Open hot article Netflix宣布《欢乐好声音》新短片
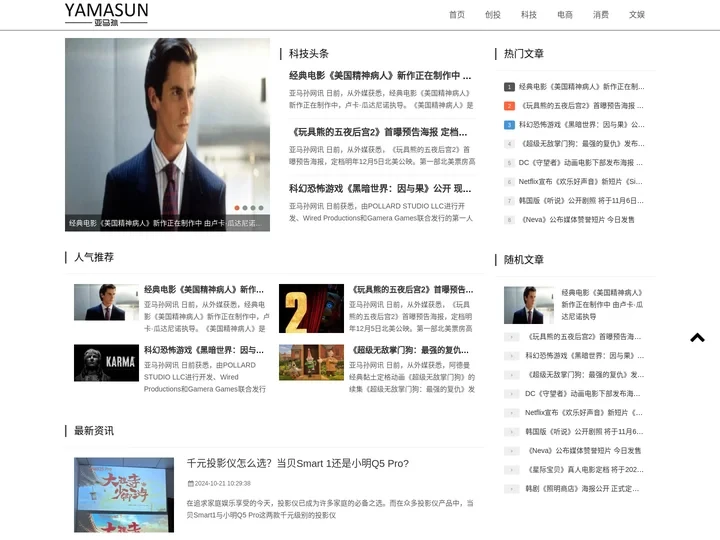The width and height of the screenshot is (720, 540). (x=580, y=182)
